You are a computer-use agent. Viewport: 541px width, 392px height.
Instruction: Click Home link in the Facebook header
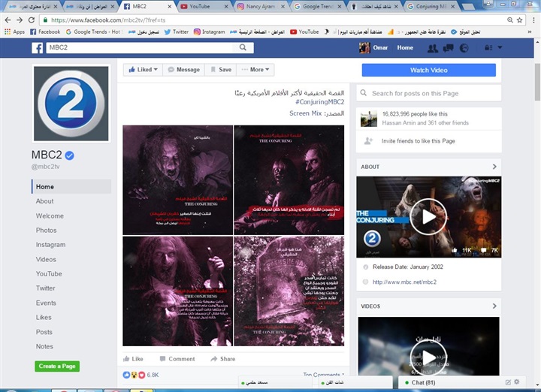pos(405,47)
